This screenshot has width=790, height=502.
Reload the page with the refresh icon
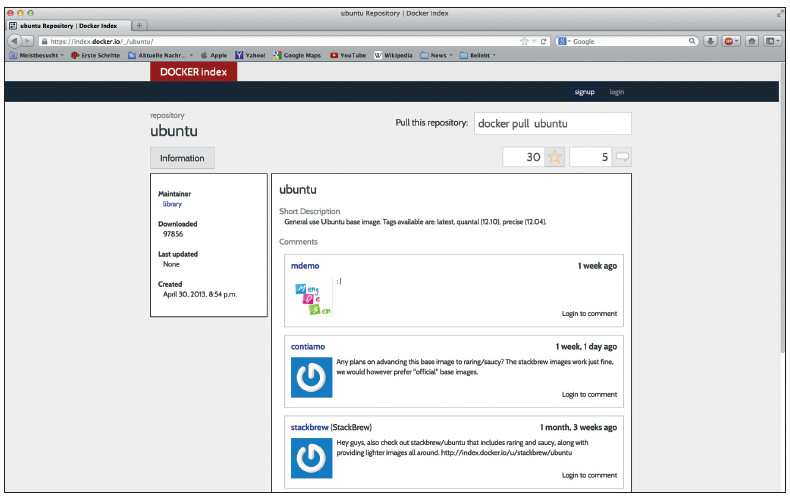coord(543,41)
